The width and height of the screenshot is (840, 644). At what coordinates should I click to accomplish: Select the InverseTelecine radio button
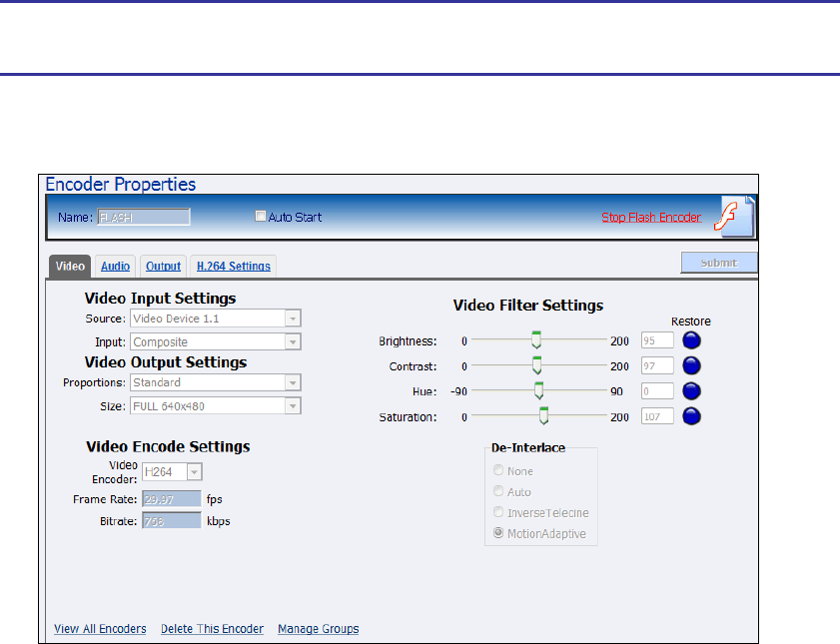point(498,513)
